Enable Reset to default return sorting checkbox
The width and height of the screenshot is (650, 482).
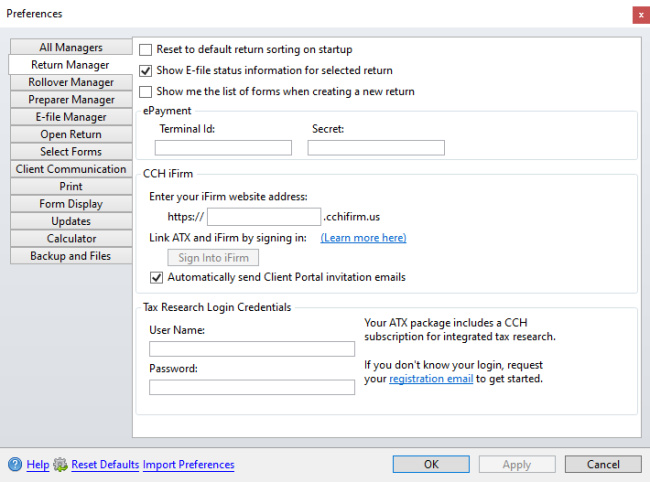[x=146, y=50]
